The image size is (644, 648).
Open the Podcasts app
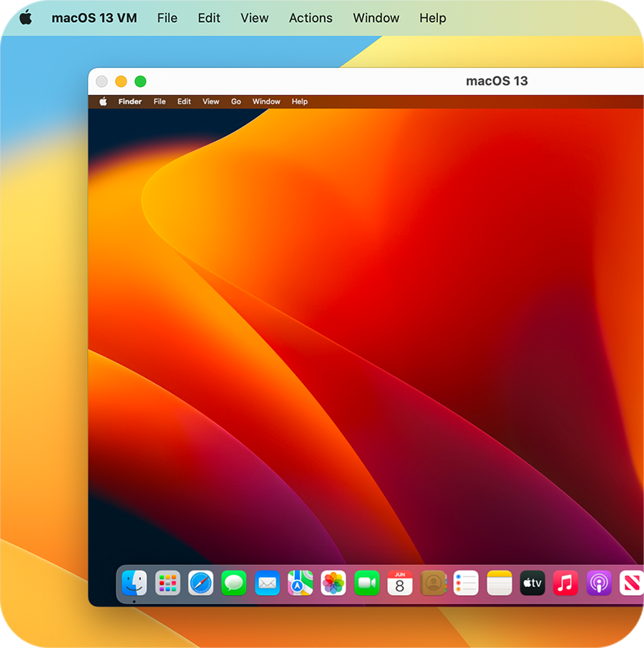598,584
